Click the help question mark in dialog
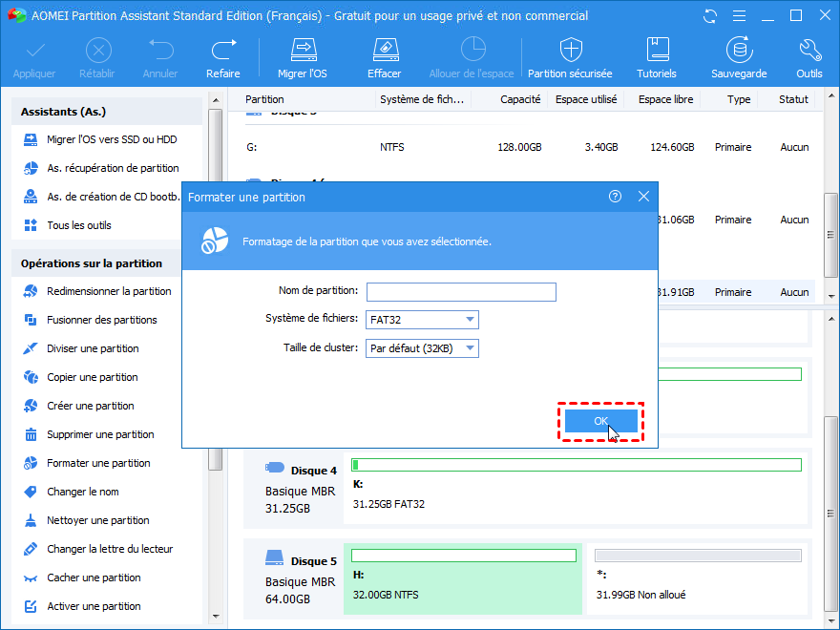Screen dimensions: 840x630 [x=615, y=197]
